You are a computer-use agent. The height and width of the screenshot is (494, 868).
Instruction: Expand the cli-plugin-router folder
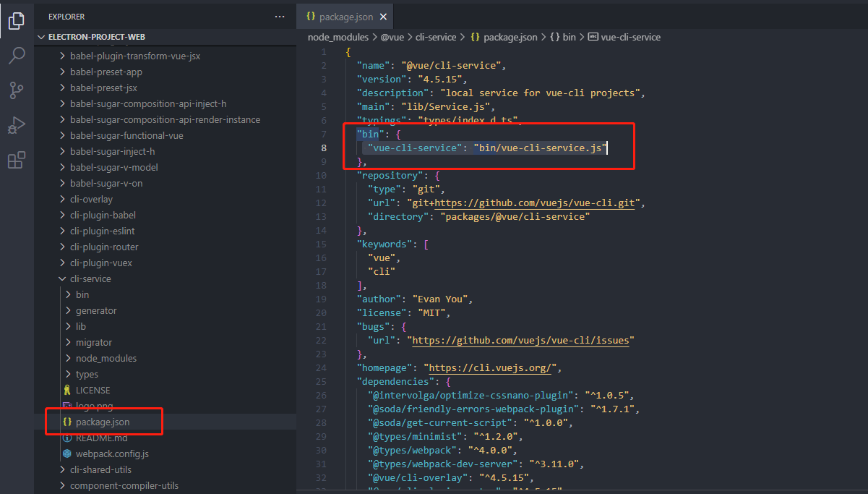[104, 247]
